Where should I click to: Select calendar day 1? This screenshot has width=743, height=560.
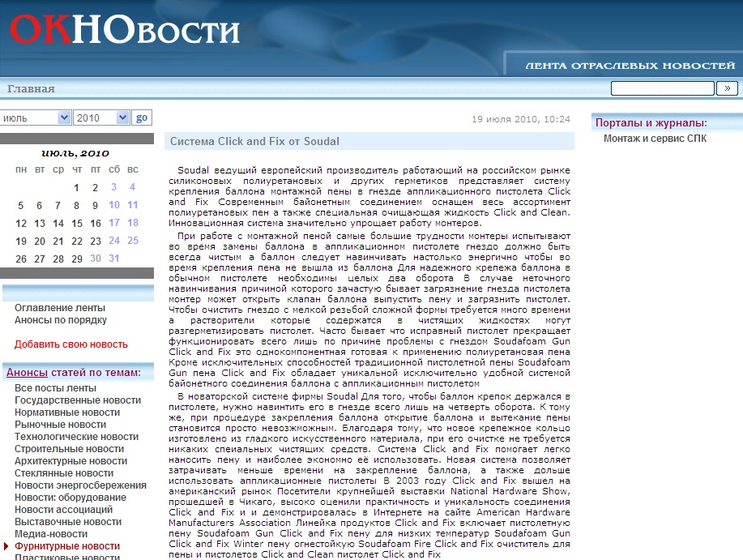(76, 188)
